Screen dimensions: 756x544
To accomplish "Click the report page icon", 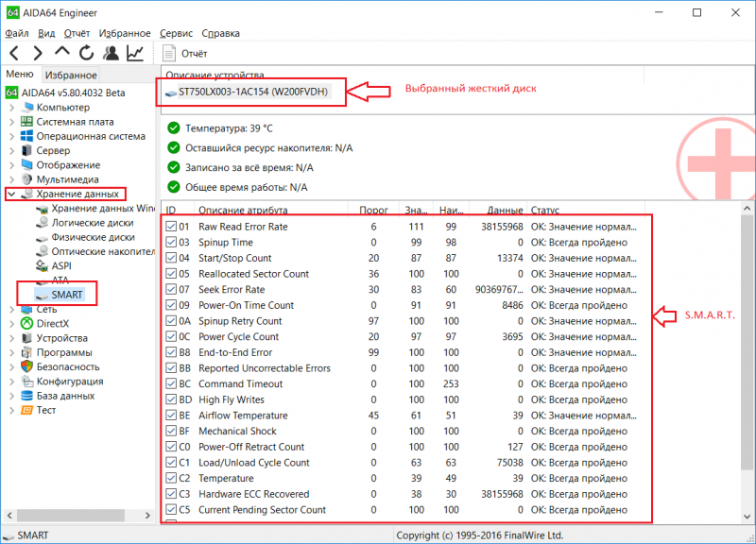I will tap(169, 54).
